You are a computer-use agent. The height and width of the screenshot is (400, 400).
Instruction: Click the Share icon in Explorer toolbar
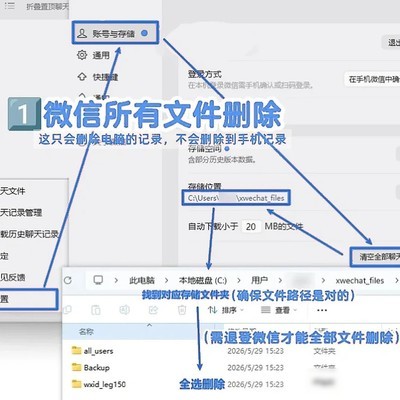tap(153, 310)
